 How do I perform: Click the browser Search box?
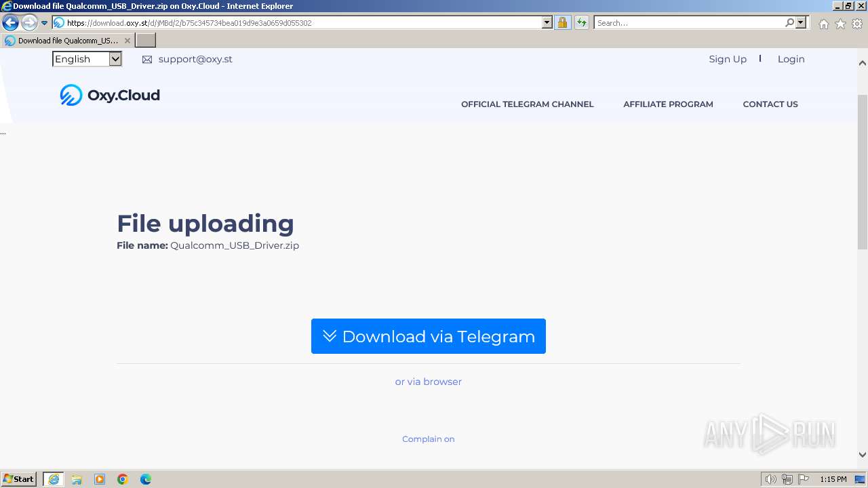point(689,23)
